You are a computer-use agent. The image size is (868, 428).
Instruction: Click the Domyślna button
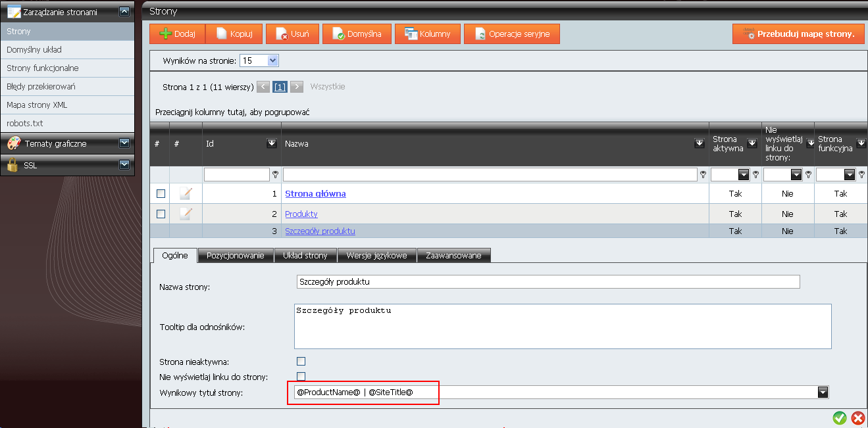(357, 34)
